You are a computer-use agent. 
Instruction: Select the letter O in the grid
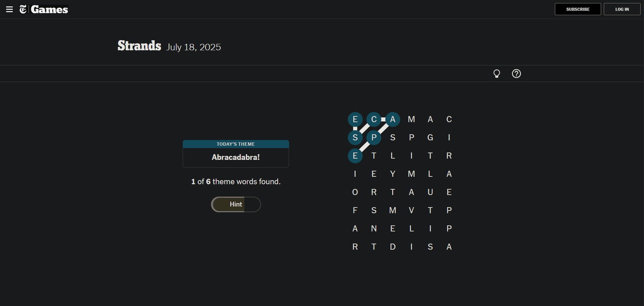(x=355, y=192)
